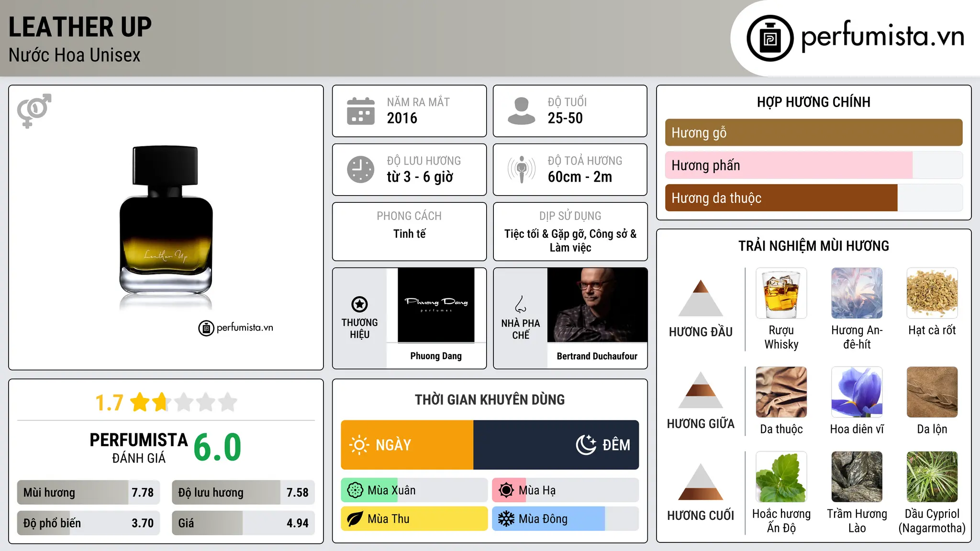Click the perfumista.vn site name in header

point(883,37)
